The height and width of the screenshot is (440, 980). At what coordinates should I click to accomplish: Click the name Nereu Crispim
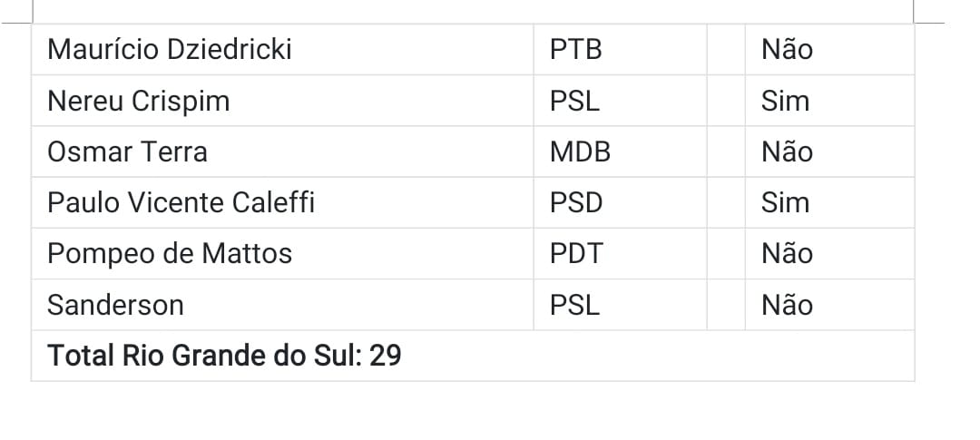pyautogui.click(x=139, y=101)
